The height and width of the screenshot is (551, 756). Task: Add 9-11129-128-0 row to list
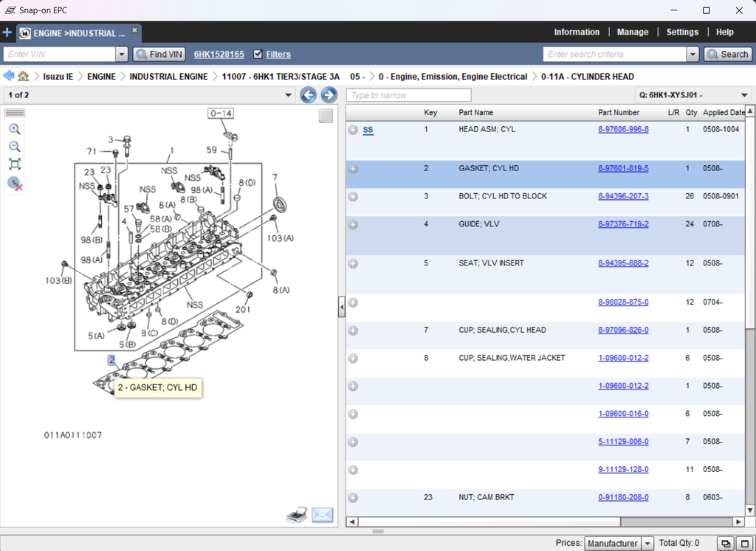(x=353, y=470)
